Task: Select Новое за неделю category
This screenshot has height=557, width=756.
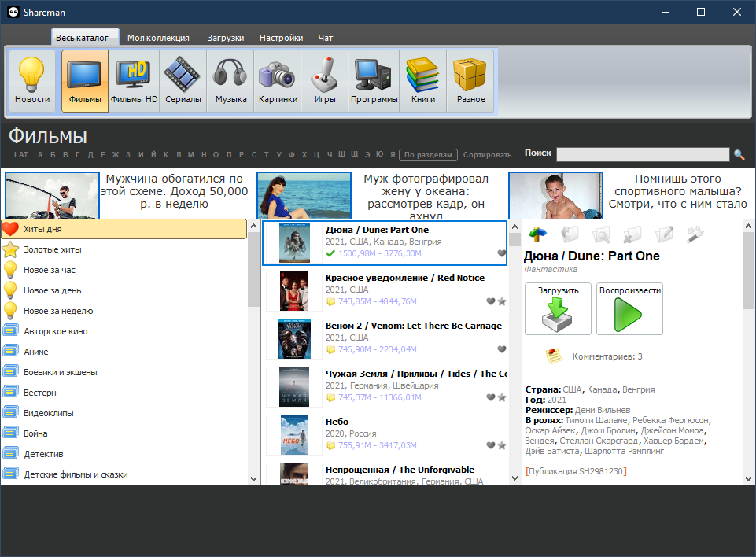Action: pos(124,311)
